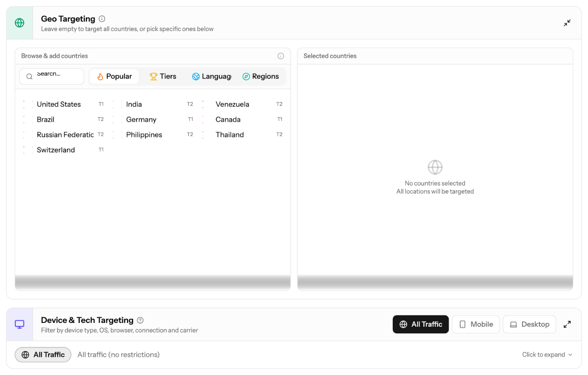Screen dimensions: 588x375
Task: Click the 'All traffic (no restrictions)' summary text
Action: [118, 355]
